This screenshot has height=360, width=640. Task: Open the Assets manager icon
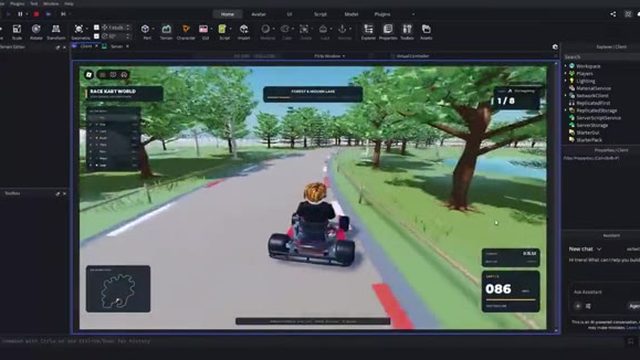click(426, 32)
